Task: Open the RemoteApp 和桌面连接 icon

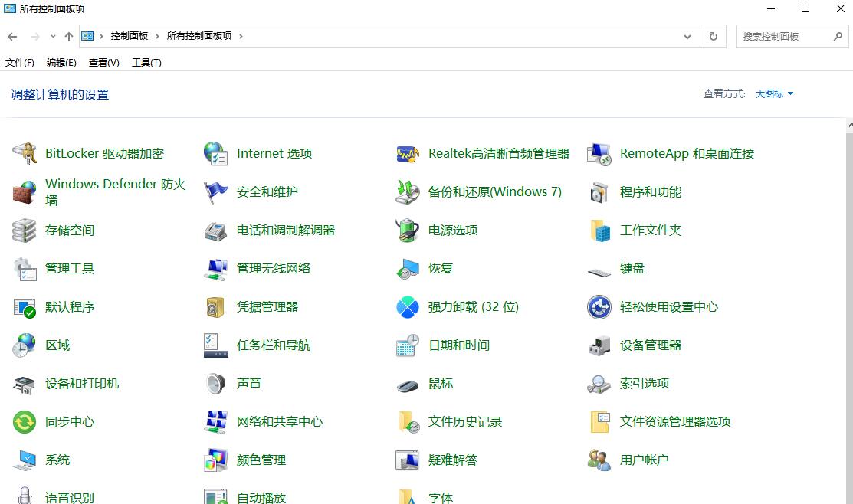Action: [x=599, y=154]
